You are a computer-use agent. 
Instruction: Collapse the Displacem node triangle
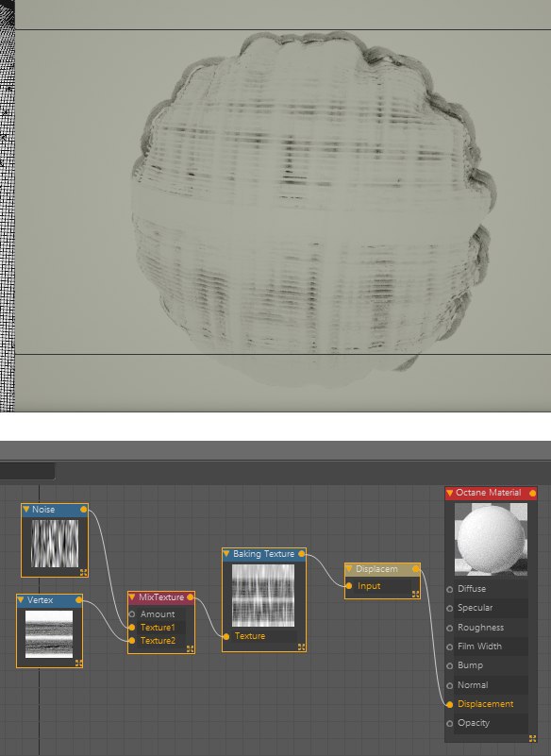click(349, 569)
